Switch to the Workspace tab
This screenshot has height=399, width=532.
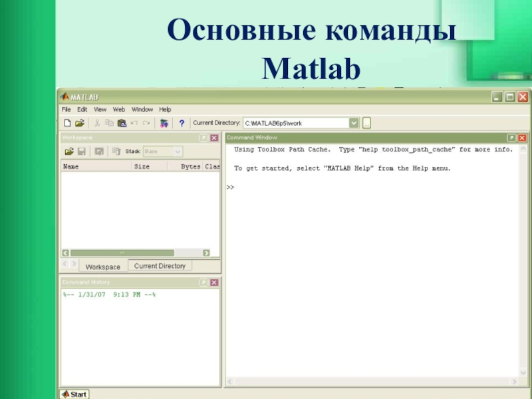103,267
